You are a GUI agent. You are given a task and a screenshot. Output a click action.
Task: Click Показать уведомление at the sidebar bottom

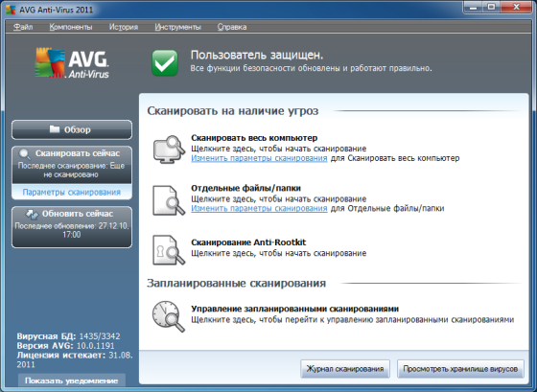[x=72, y=380]
